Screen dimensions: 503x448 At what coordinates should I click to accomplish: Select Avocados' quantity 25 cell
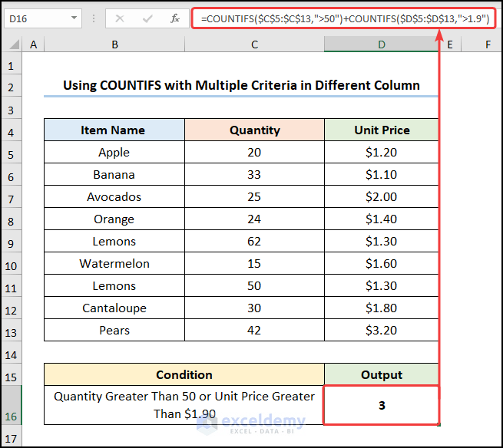pyautogui.click(x=254, y=196)
